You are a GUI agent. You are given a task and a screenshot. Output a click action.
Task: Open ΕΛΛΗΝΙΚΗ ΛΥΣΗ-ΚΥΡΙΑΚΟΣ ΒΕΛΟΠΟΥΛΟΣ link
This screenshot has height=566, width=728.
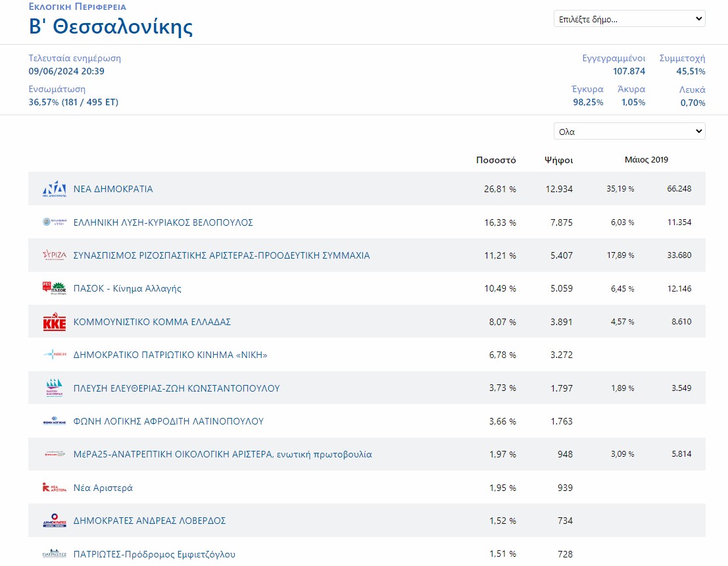pyautogui.click(x=163, y=222)
